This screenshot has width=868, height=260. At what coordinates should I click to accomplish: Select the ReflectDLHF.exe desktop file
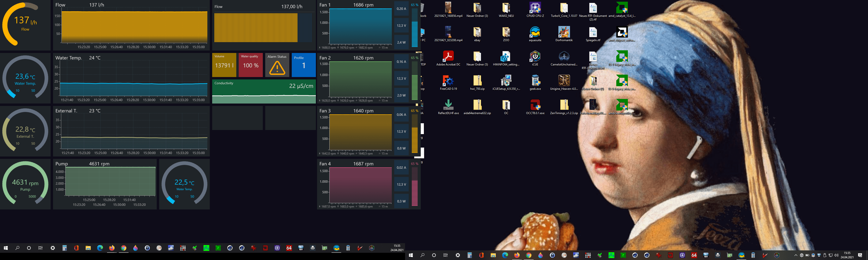pos(448,107)
